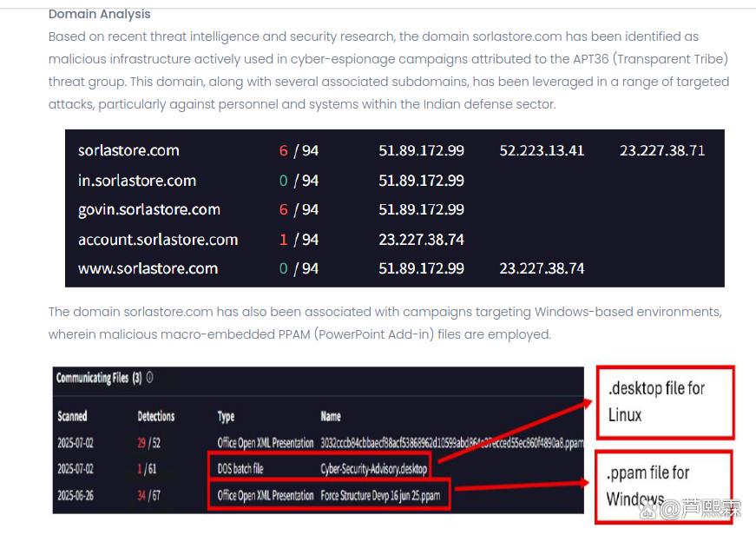Viewport: 756px width, 535px height.
Task: Click the 0 / 94 score for www.sorlastore.com
Action: tap(299, 268)
